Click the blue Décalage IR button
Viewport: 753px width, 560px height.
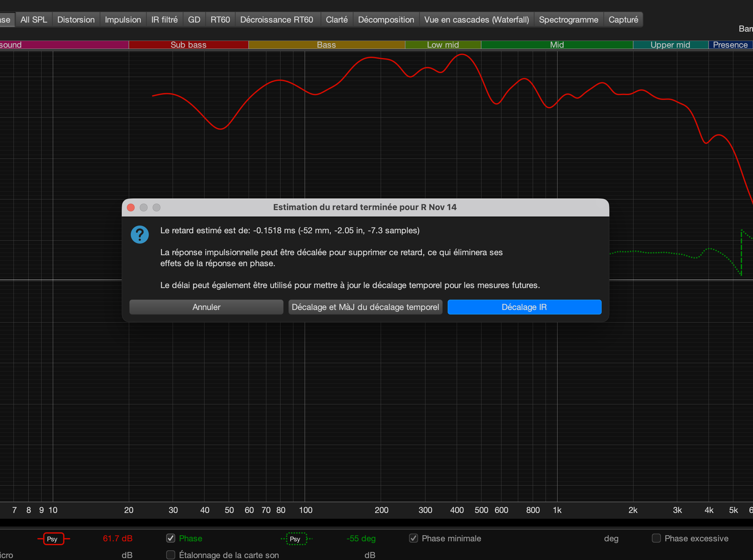(x=524, y=307)
